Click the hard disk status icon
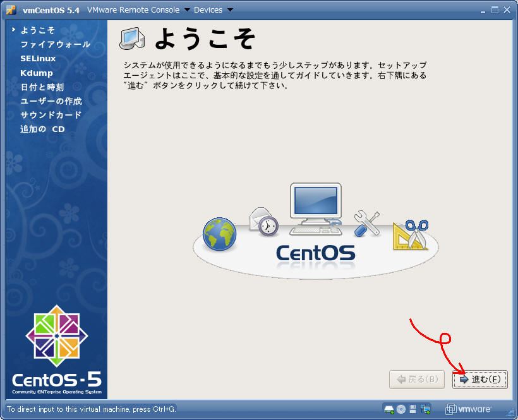518x420 pixels. [x=389, y=409]
